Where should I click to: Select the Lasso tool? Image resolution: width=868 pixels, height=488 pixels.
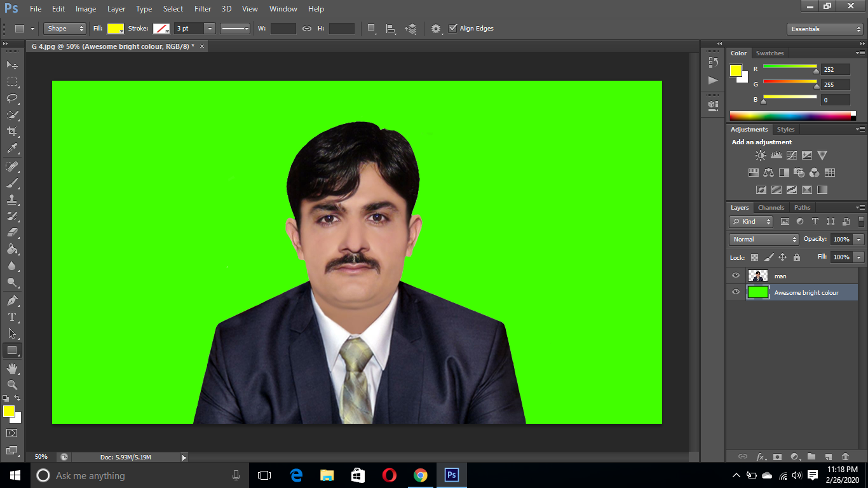pyautogui.click(x=11, y=98)
